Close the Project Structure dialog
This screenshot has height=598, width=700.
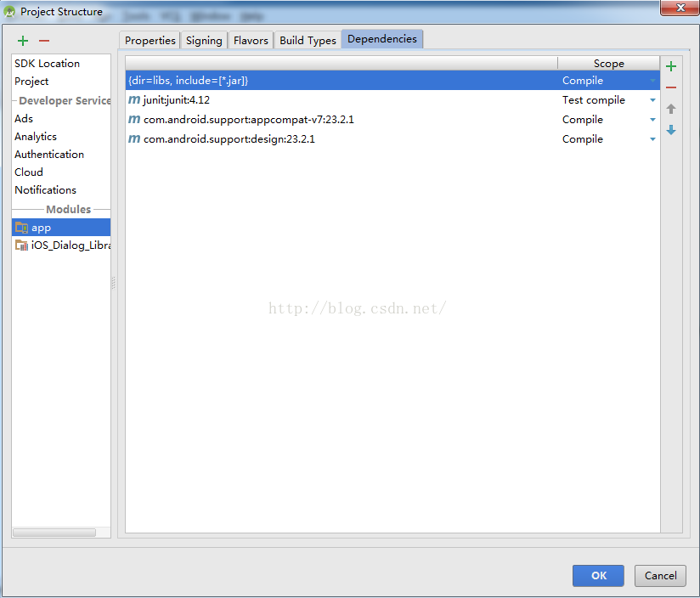click(x=680, y=8)
